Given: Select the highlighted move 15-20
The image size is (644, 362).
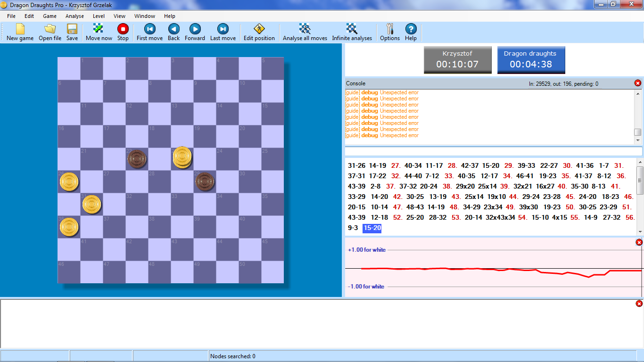Looking at the screenshot, I should [372, 228].
